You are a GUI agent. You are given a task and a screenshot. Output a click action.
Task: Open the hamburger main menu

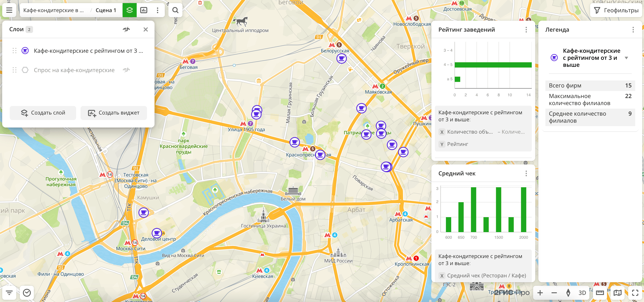(9, 10)
